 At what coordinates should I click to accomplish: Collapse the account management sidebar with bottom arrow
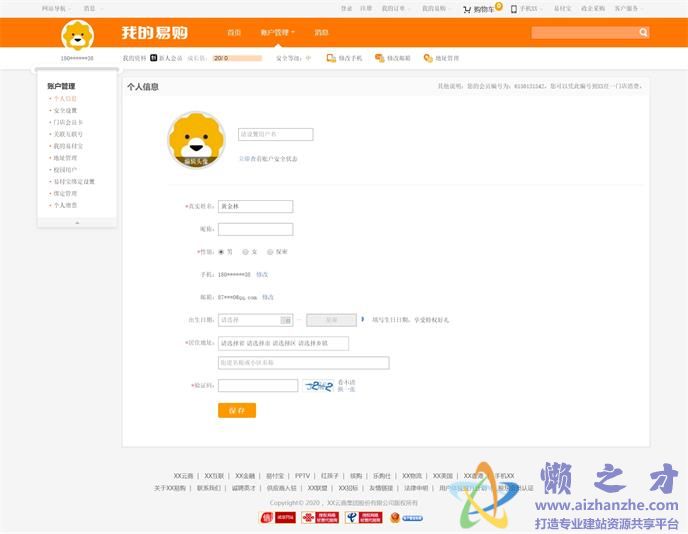[77, 222]
